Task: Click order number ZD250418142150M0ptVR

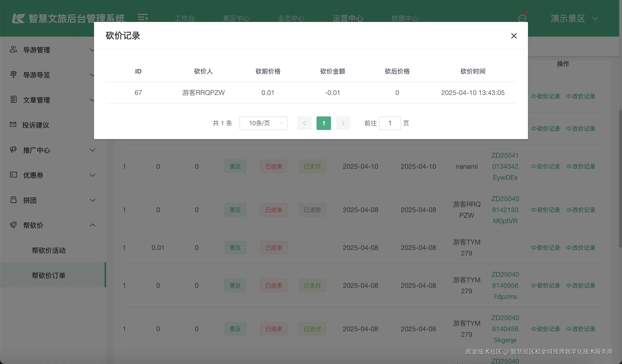Action: (505, 209)
